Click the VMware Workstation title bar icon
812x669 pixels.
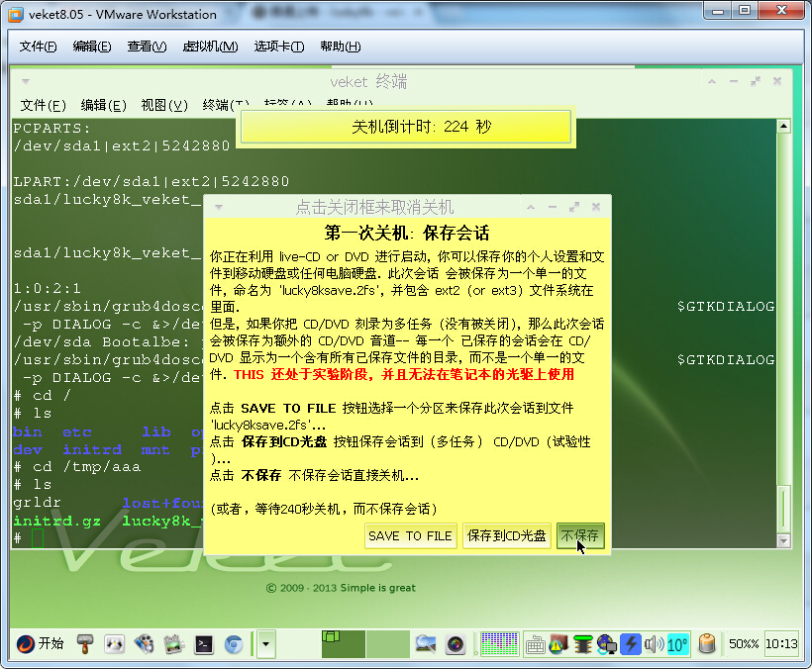[16, 15]
